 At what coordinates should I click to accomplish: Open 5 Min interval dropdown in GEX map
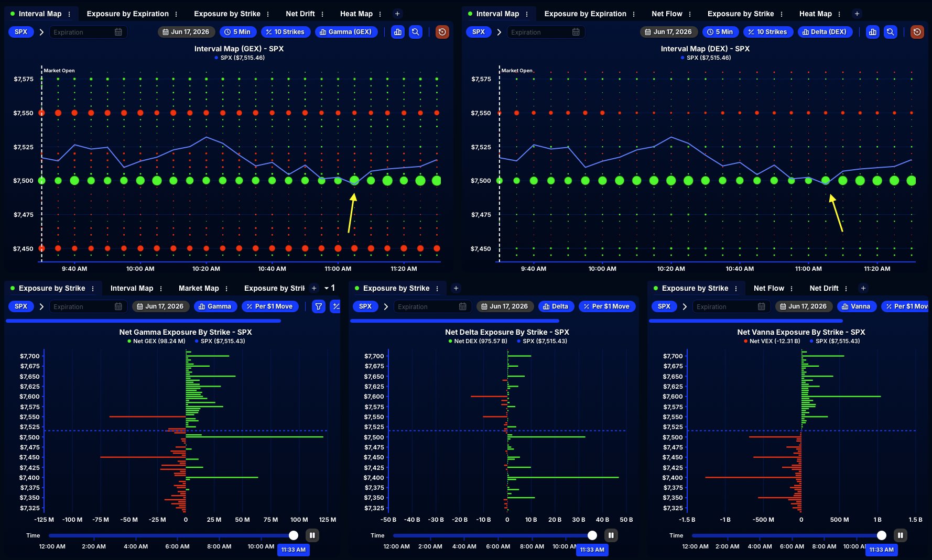tap(238, 32)
